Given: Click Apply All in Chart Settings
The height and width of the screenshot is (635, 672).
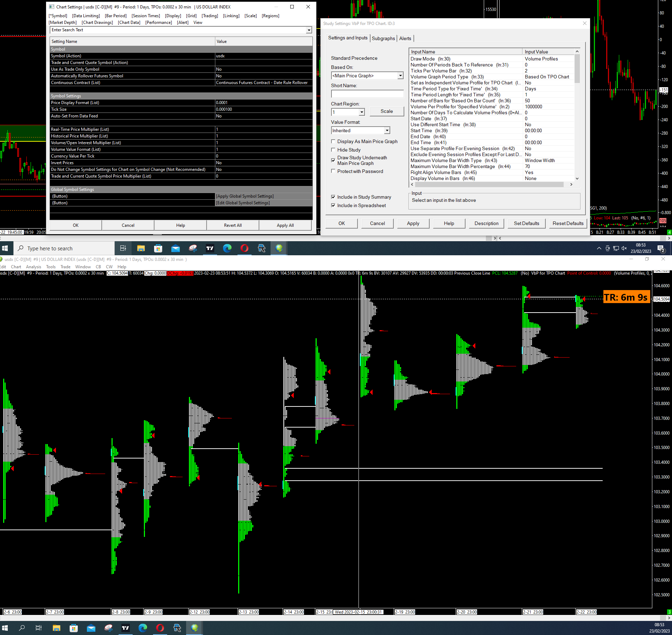Looking at the screenshot, I should 285,225.
